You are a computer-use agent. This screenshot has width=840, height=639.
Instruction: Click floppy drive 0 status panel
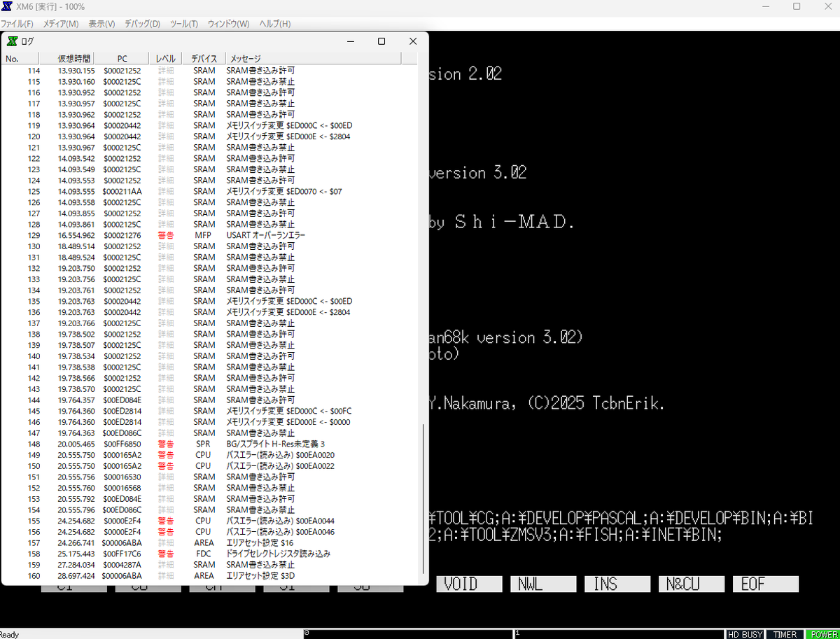pyautogui.click(x=407, y=634)
